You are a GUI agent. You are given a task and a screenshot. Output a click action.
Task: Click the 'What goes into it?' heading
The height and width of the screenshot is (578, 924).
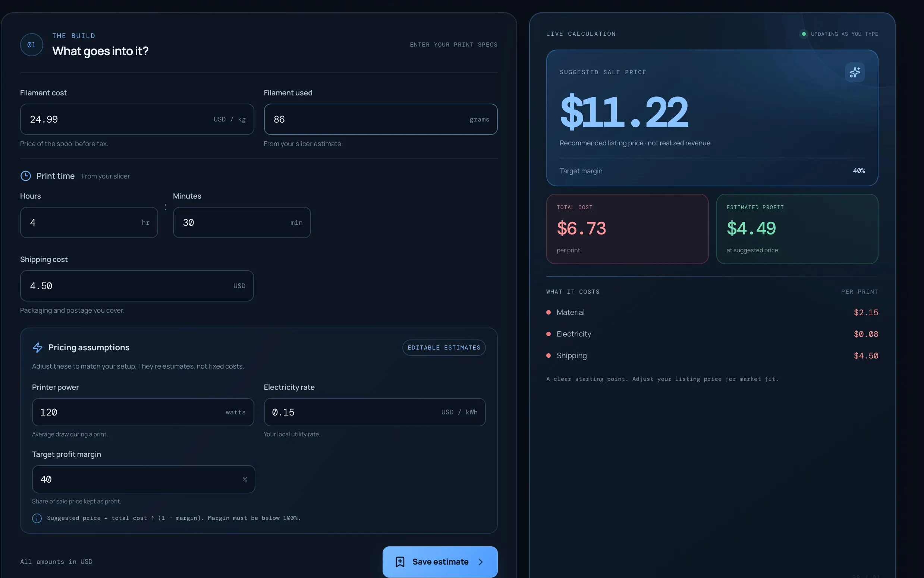(100, 51)
